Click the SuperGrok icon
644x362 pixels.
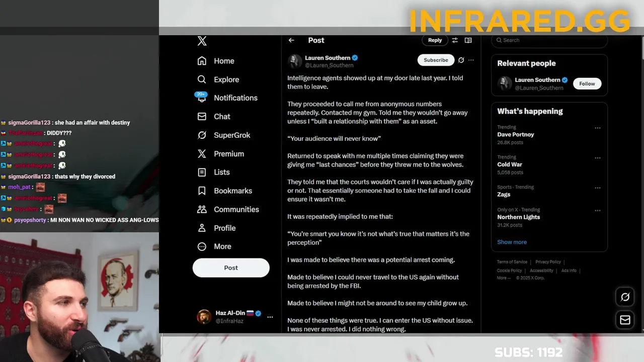(202, 135)
